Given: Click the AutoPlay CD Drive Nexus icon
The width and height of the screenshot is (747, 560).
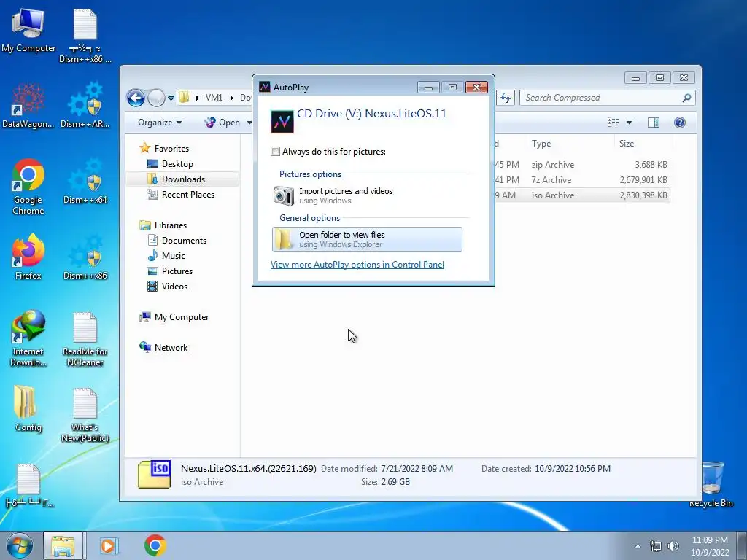Looking at the screenshot, I should [282, 122].
